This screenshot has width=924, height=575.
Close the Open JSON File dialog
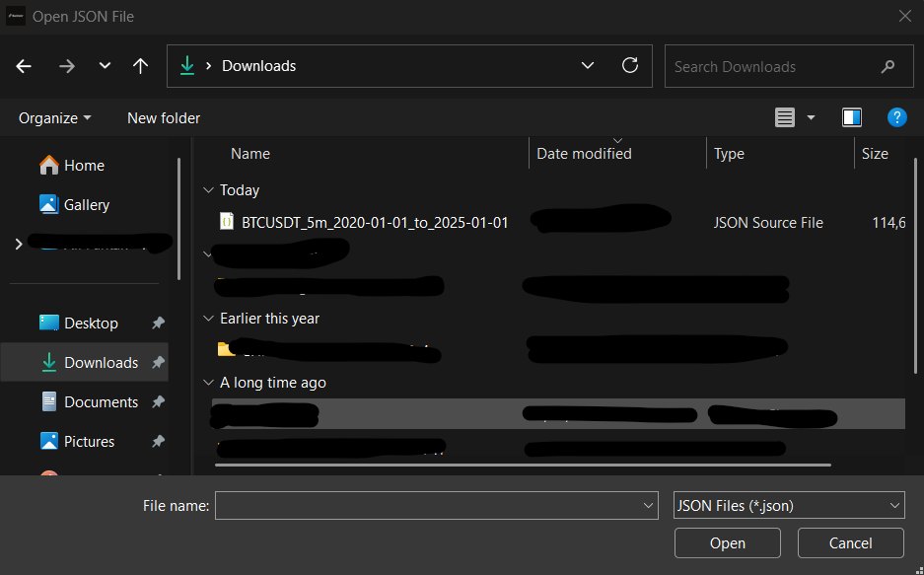coord(905,16)
